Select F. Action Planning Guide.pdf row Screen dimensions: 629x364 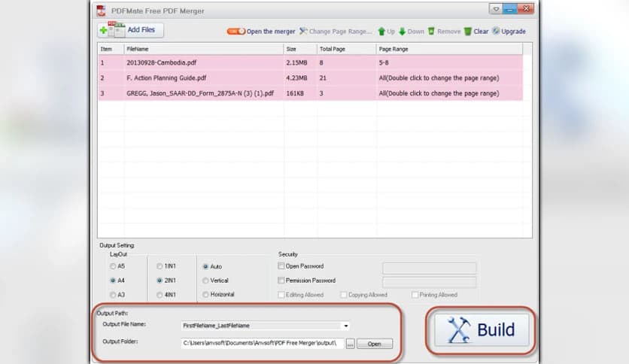[x=311, y=78]
